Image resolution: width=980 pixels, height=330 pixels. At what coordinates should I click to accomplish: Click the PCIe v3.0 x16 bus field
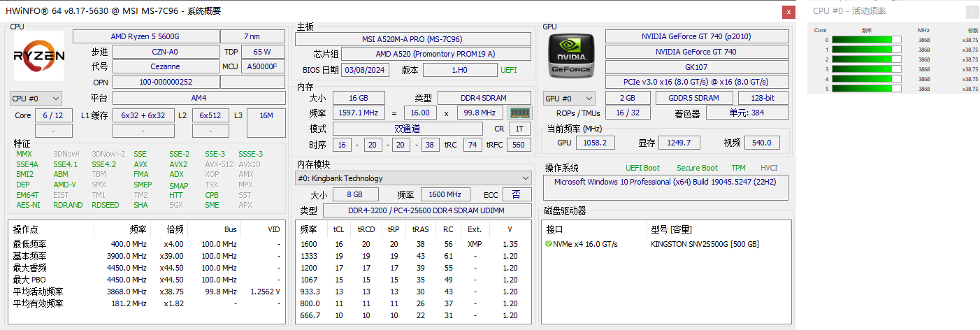(x=697, y=82)
